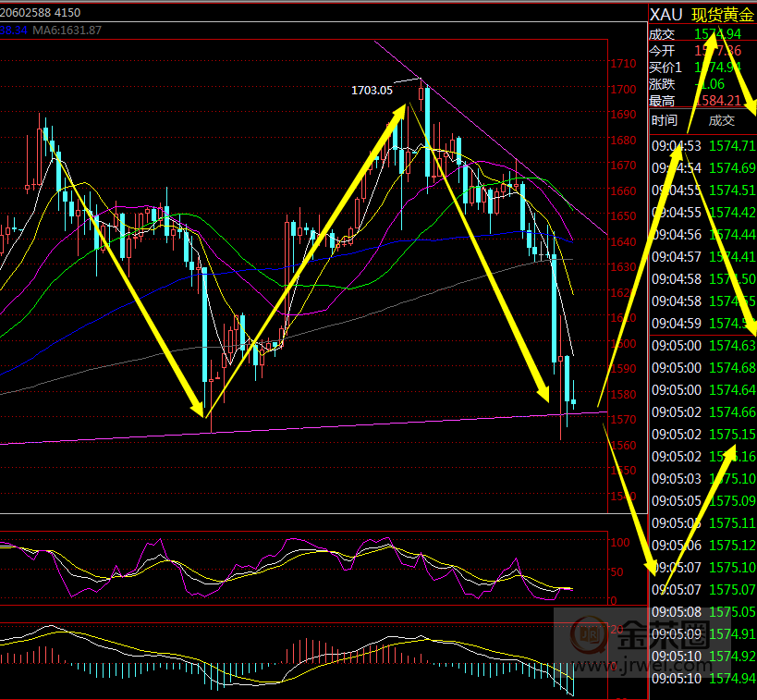Click the 时间 column header
This screenshot has width=757, height=700.
pos(664,120)
